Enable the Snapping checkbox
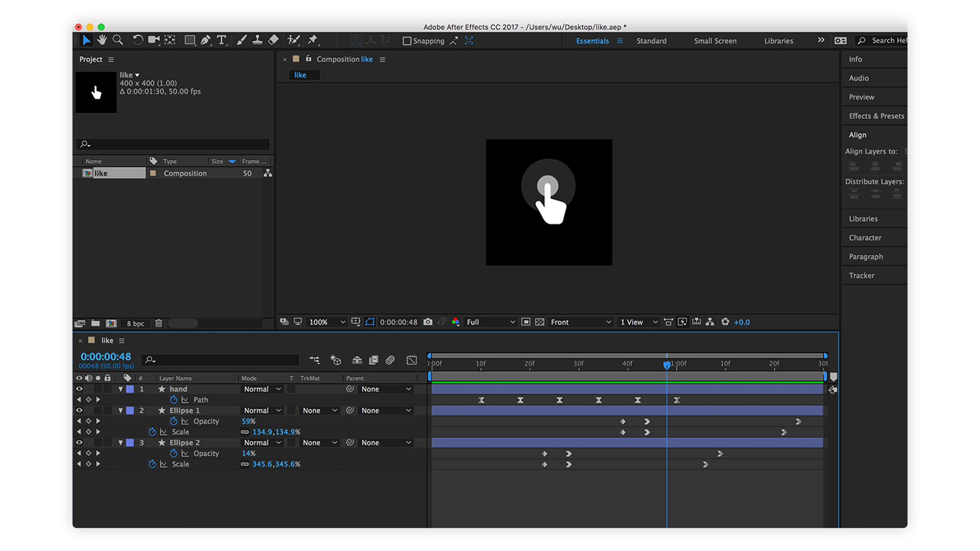Screen dimensions: 980x551 pos(407,41)
